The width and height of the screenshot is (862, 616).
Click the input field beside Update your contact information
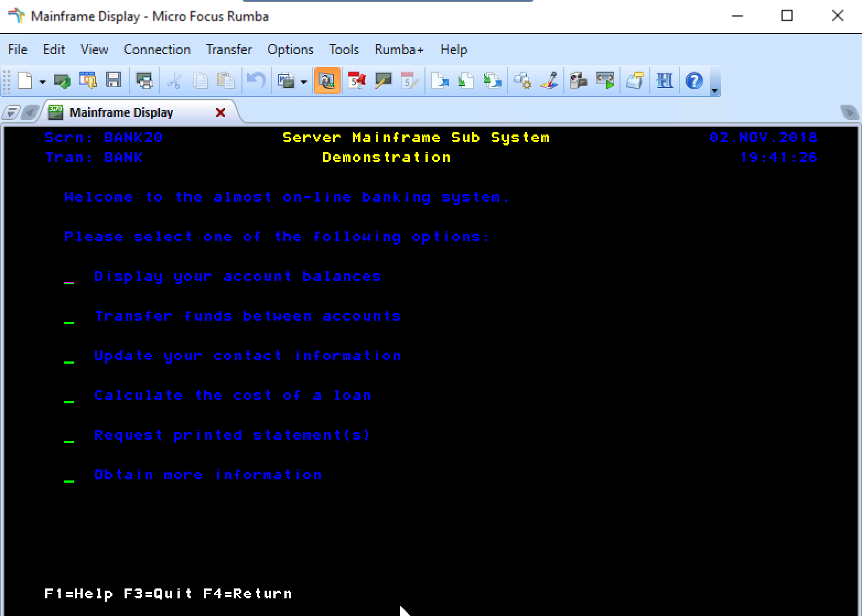(69, 356)
